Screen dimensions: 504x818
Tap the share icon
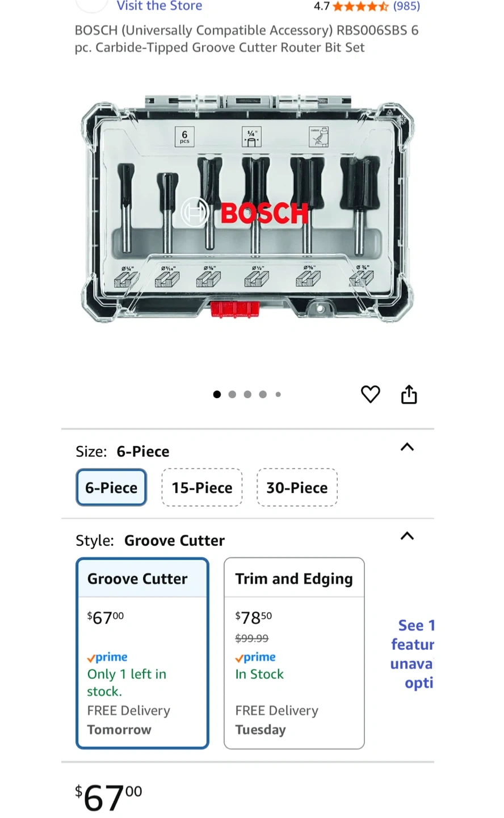(409, 394)
